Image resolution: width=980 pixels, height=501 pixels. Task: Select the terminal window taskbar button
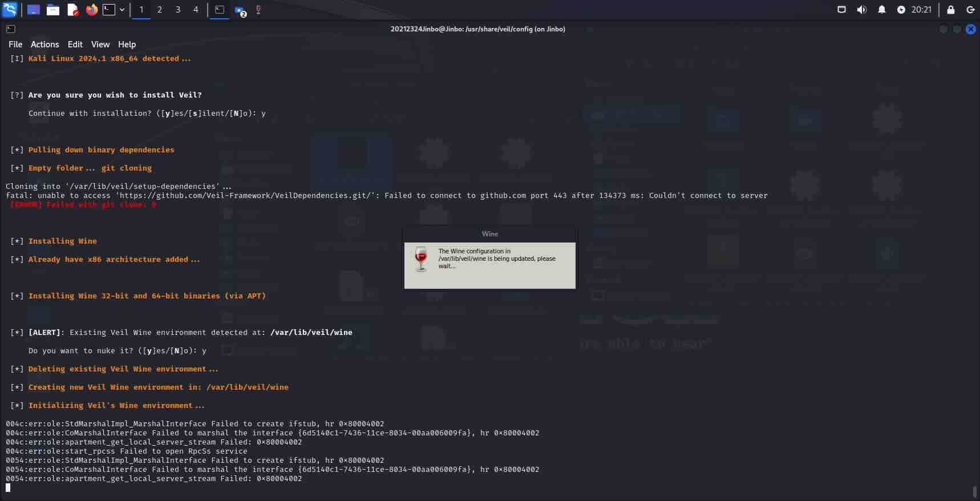(x=220, y=10)
